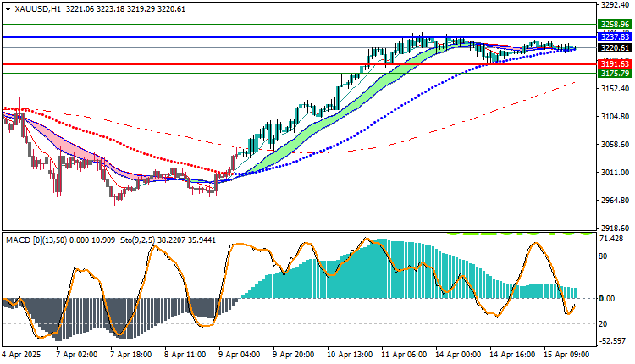Viewport: 635px width, 364px height.
Task: Click the 3104.80 price axis value
Action: pyautogui.click(x=615, y=116)
